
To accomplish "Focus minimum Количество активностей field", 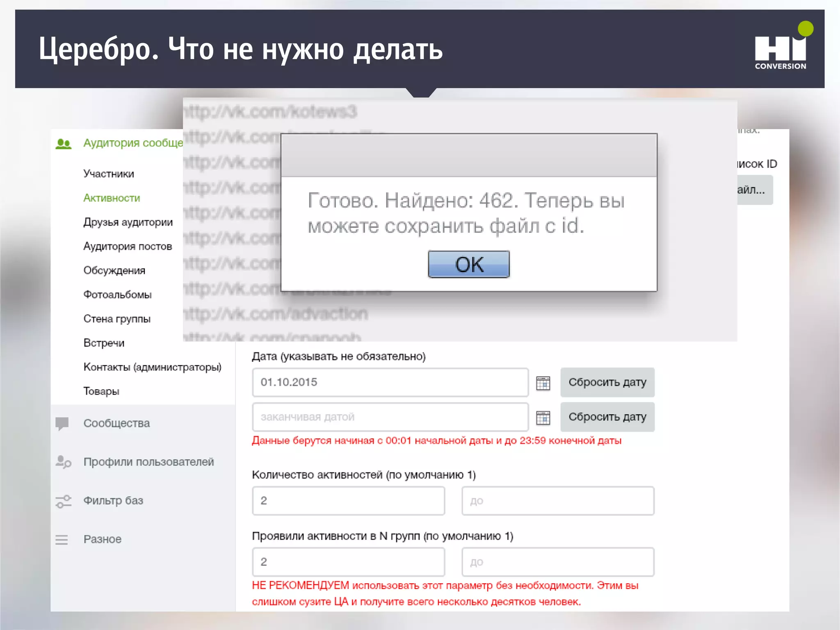I will [348, 501].
